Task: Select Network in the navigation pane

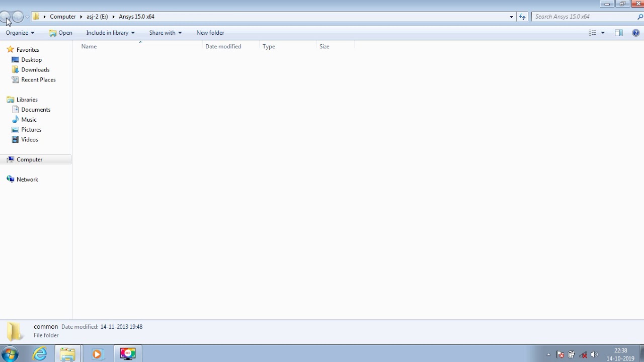Action: 27,179
